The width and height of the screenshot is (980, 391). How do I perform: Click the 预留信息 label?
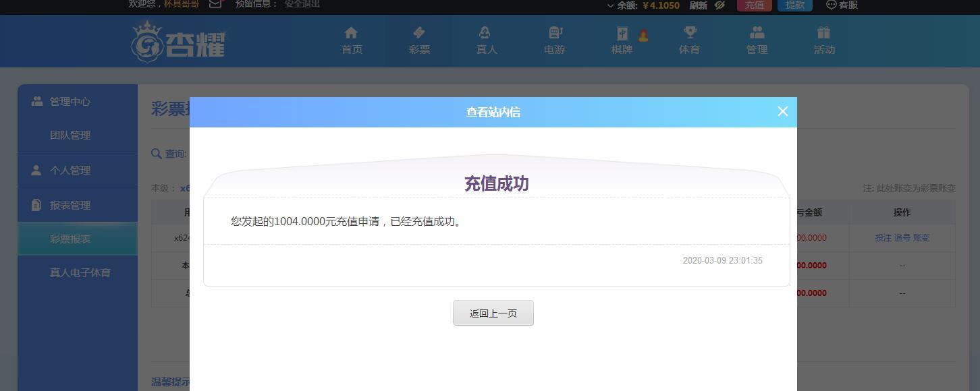256,4
